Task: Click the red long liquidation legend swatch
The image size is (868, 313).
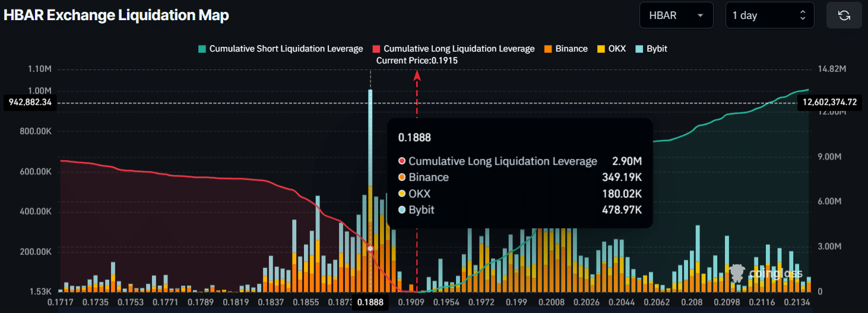Action: pos(376,49)
